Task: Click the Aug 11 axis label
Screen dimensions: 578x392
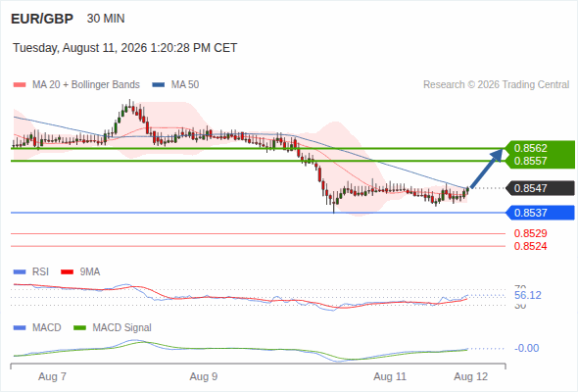Action: click(390, 376)
